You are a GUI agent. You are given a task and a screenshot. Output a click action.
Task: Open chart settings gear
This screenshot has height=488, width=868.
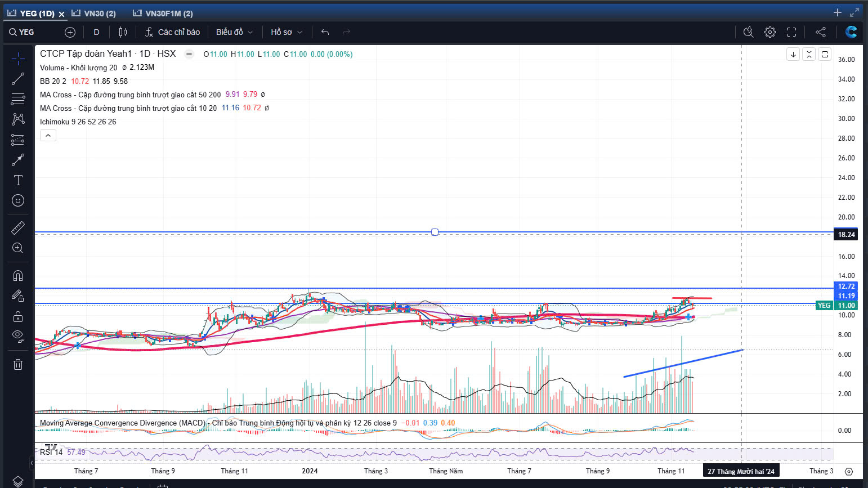769,32
